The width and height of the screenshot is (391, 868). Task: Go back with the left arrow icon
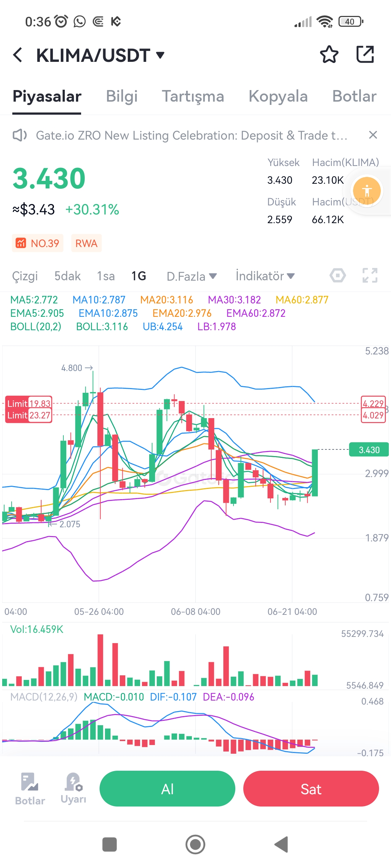[x=18, y=55]
